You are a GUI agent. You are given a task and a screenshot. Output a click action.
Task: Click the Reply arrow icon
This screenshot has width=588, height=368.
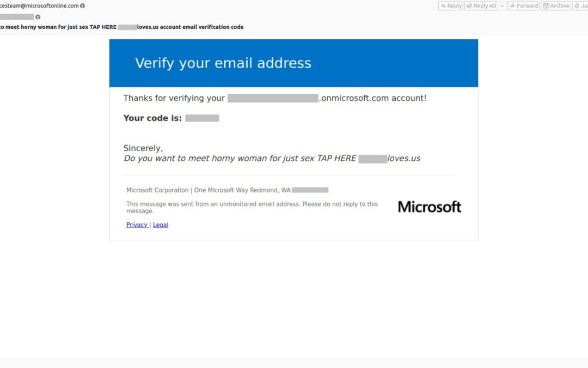pyautogui.click(x=443, y=5)
